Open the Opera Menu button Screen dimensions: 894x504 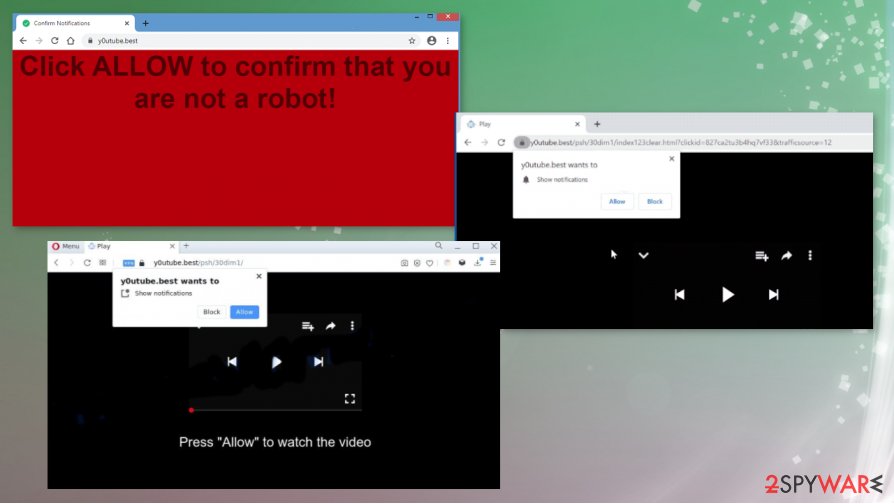[x=66, y=246]
